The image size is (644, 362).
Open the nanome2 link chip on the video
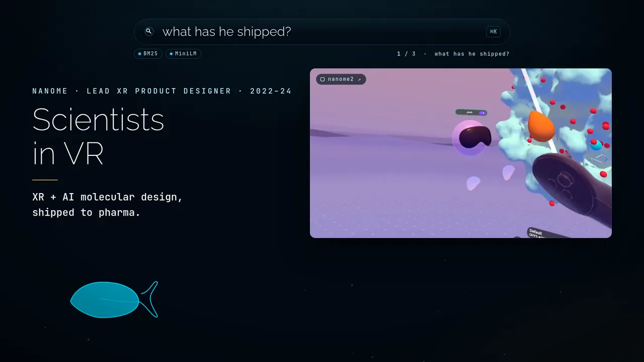341,79
